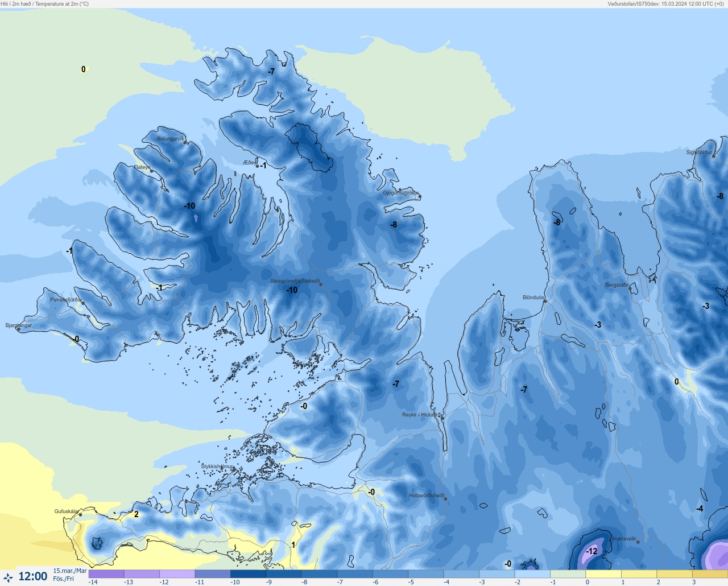Click the -12 temperature value near Hveravellir
Viewport: 728px width, 586px height.
591,551
